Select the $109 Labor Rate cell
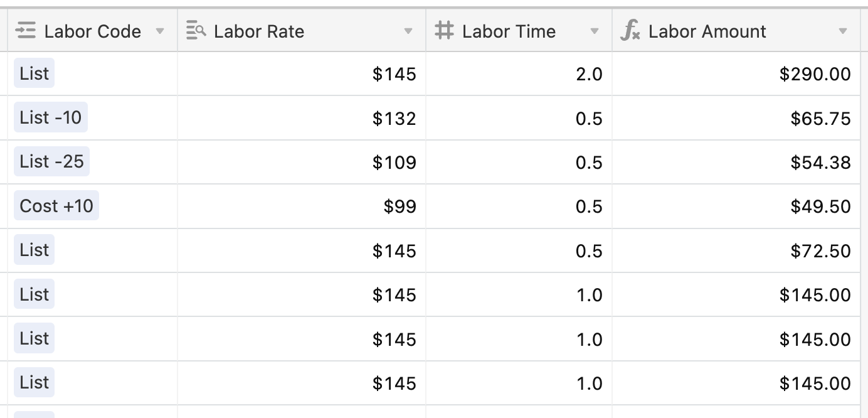Viewport: 868px width, 418px height. (x=302, y=163)
